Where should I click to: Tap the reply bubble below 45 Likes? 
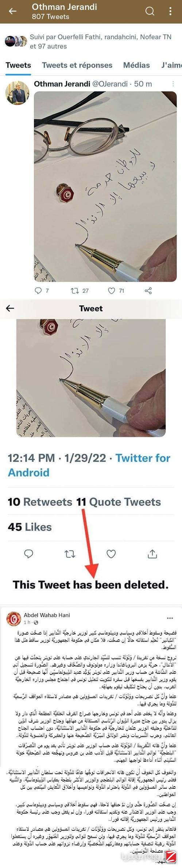pyautogui.click(x=29, y=554)
